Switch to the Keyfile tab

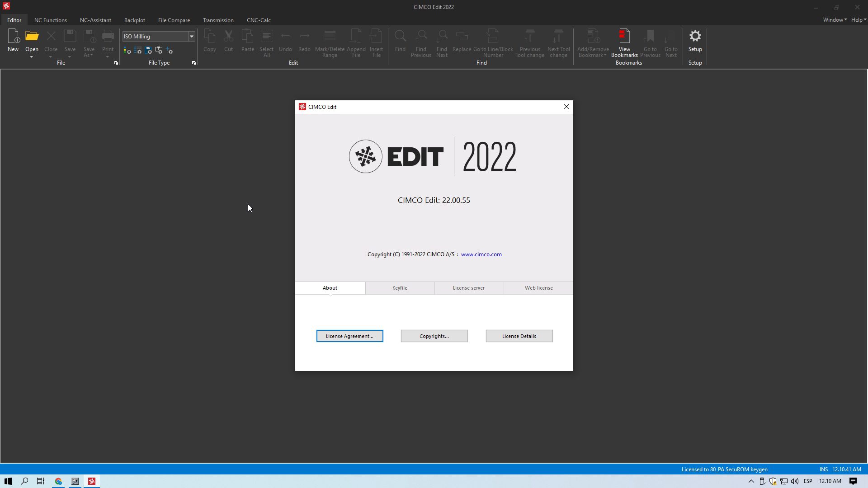coord(400,288)
